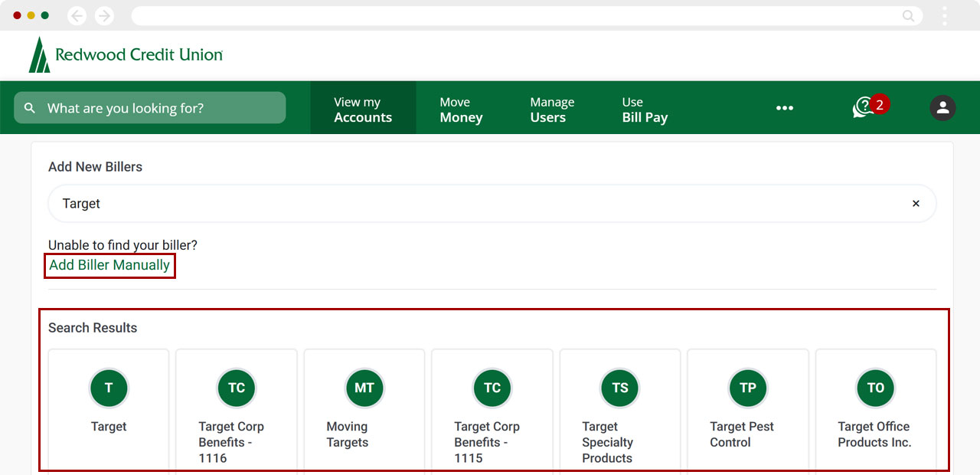Clear the Target search with X
Viewport: 980px width, 475px height.
pos(915,204)
